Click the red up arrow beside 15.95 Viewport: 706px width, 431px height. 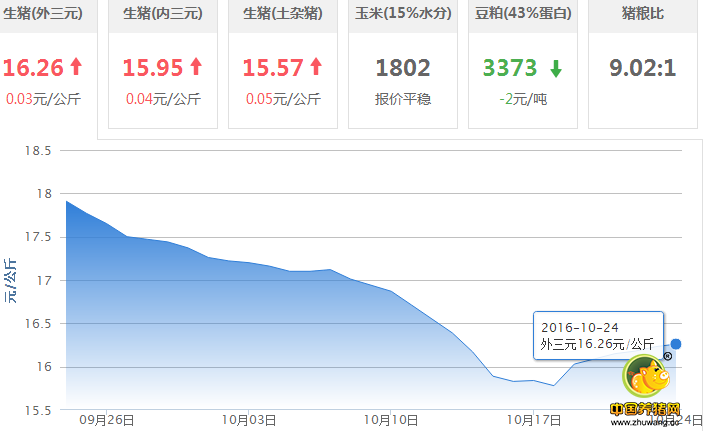pyautogui.click(x=196, y=68)
